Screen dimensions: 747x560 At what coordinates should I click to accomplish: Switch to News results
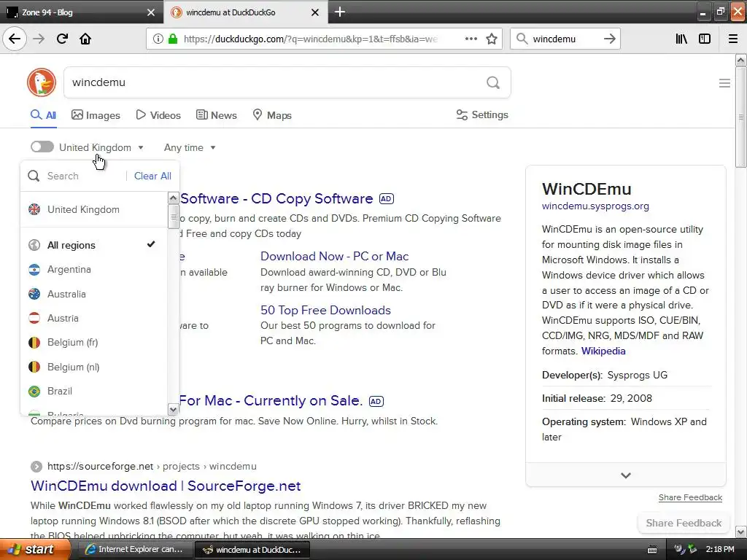pos(216,115)
